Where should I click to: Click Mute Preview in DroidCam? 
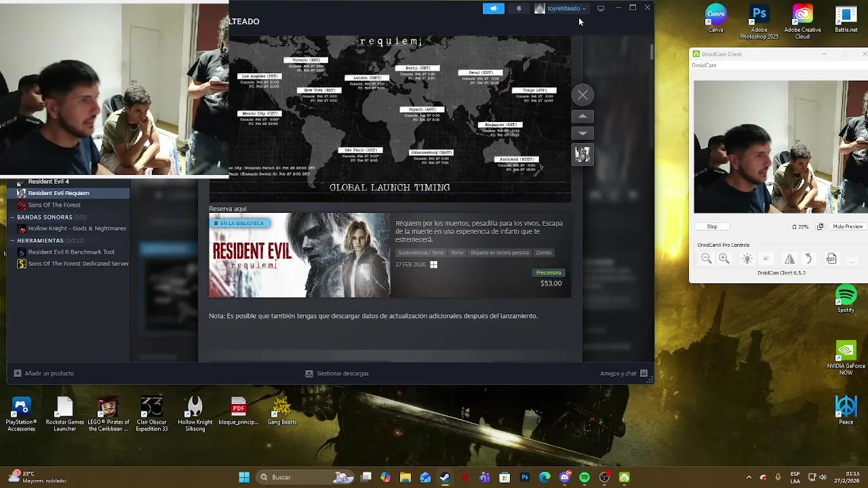click(847, 226)
